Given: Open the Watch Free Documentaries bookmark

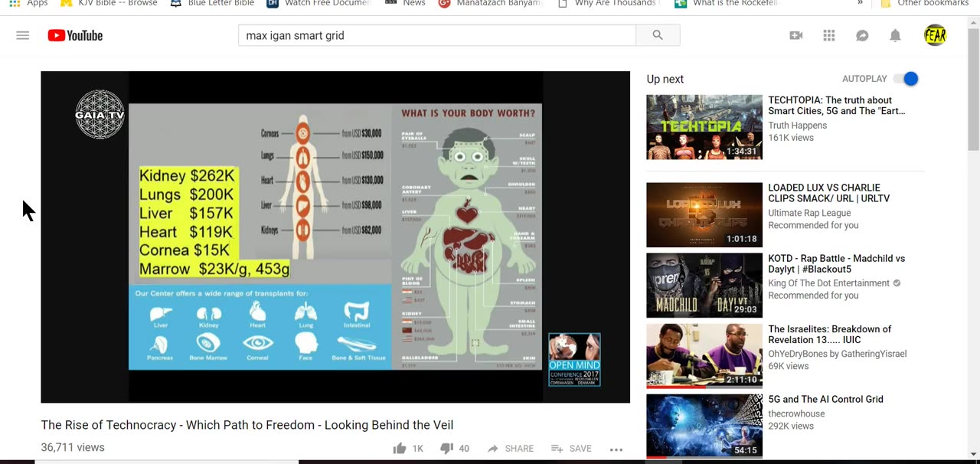Looking at the screenshot, I should [318, 3].
